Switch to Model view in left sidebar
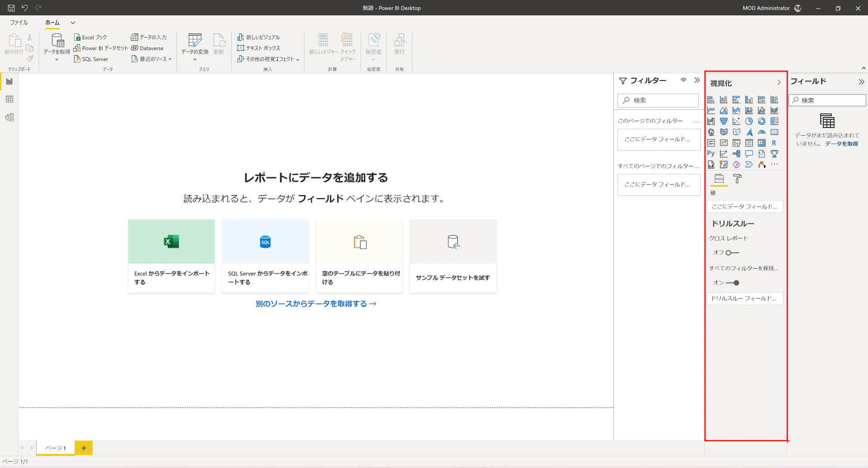 9,118
